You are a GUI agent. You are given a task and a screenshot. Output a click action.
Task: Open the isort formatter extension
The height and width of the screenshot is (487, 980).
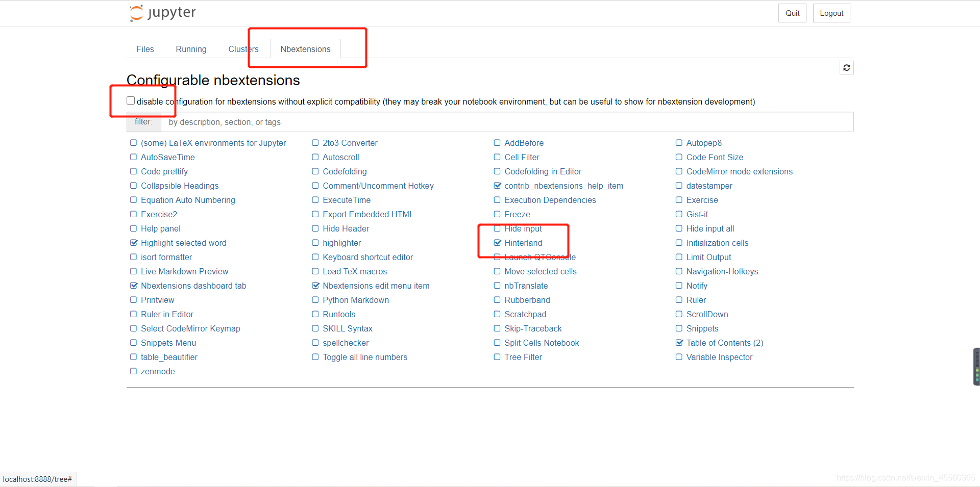(166, 257)
